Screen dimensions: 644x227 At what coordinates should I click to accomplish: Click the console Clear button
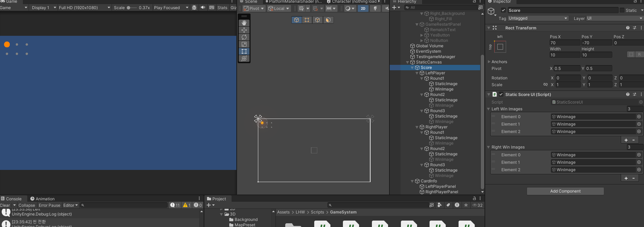[5, 205]
